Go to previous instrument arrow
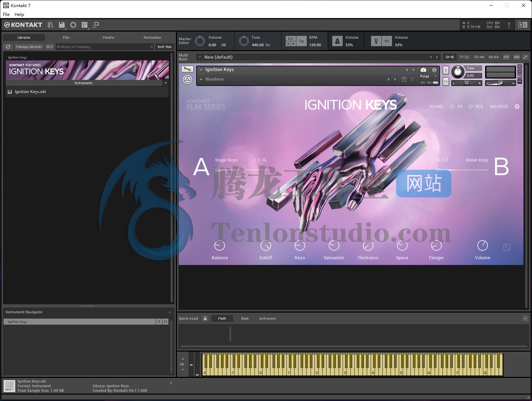The image size is (532, 401). pos(407,70)
